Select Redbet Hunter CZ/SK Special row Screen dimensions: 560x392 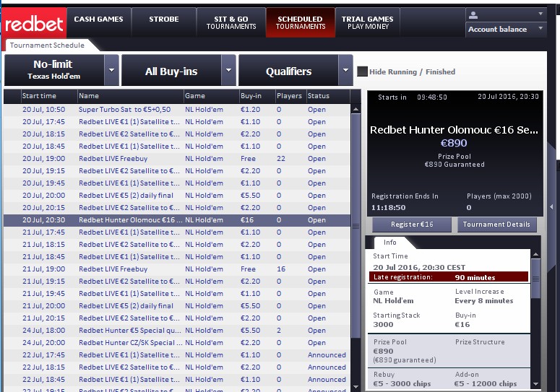tap(177, 342)
